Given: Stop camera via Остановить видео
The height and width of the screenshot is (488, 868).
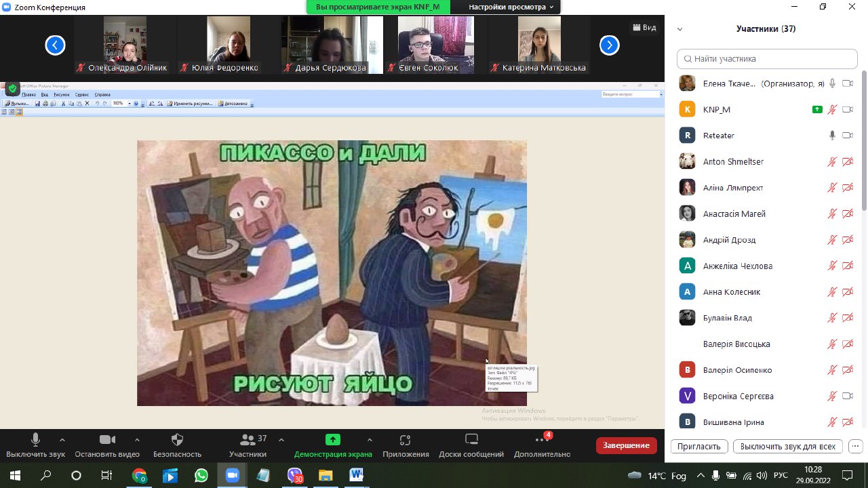Looking at the screenshot, I should [x=107, y=446].
